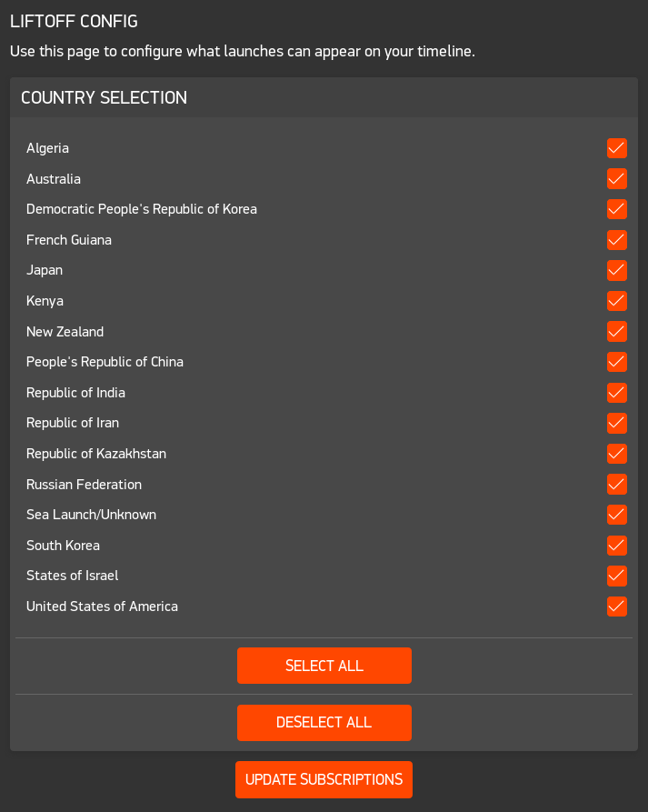
Task: Uncheck the Algeria checkbox
Action: coord(616,148)
